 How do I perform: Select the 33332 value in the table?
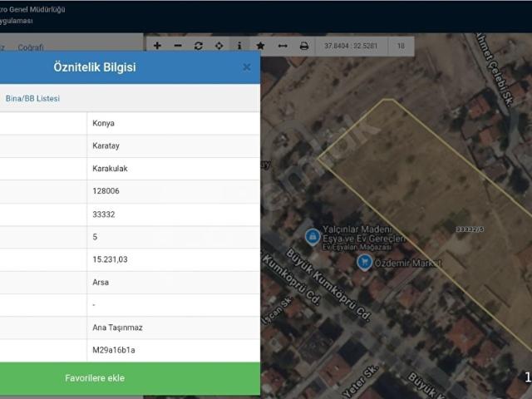103,214
